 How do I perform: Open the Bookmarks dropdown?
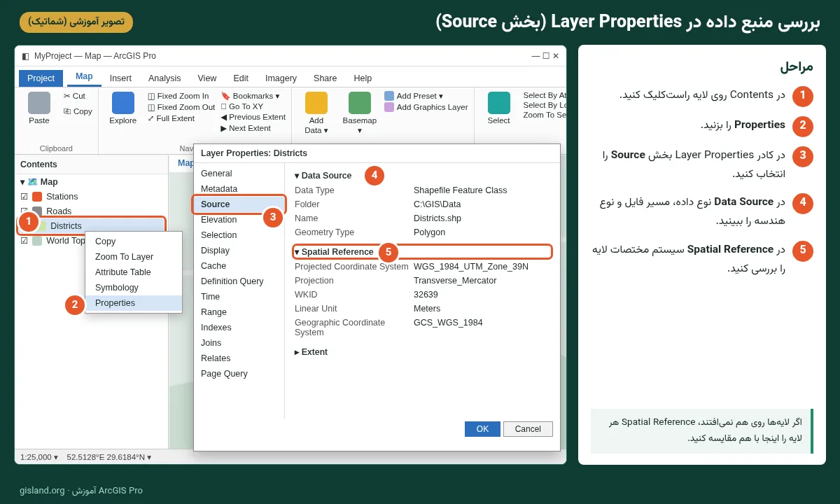250,96
